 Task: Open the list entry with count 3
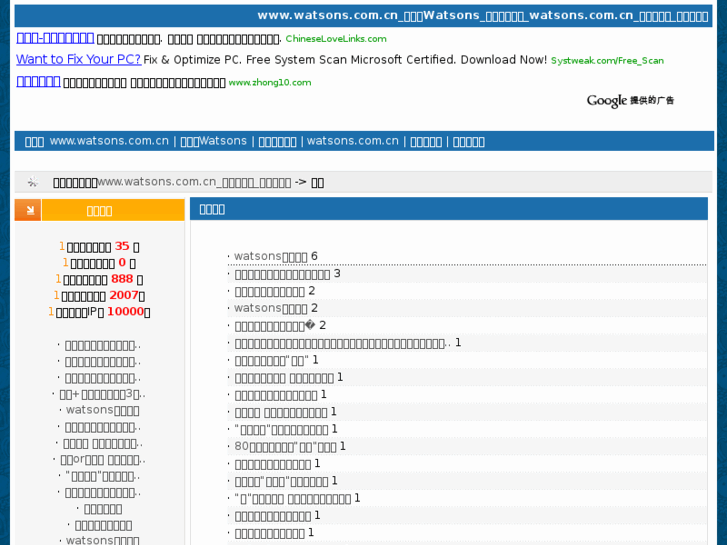[x=282, y=274]
